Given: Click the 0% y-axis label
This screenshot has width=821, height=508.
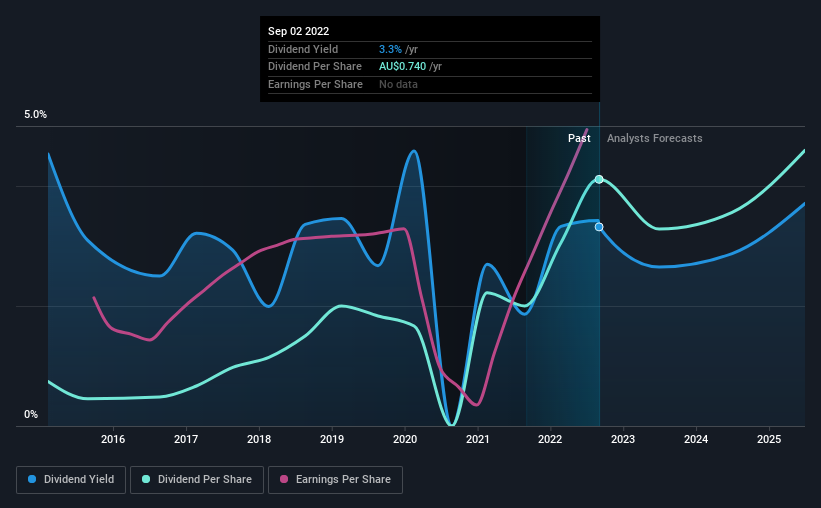Looking at the screenshot, I should (31, 414).
